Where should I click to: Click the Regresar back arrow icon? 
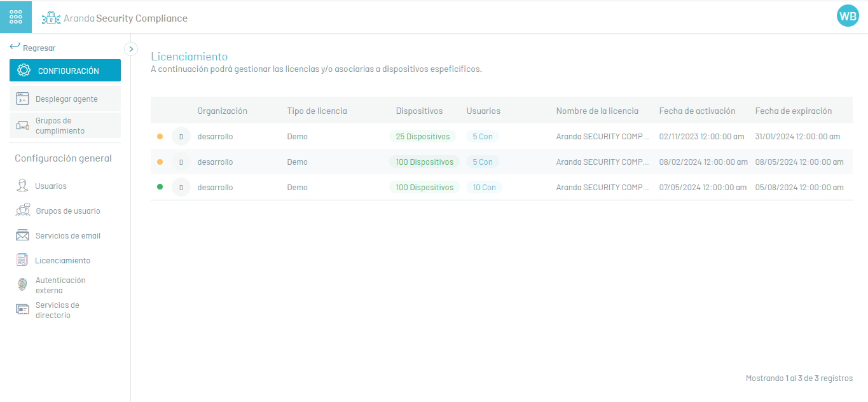(x=15, y=47)
